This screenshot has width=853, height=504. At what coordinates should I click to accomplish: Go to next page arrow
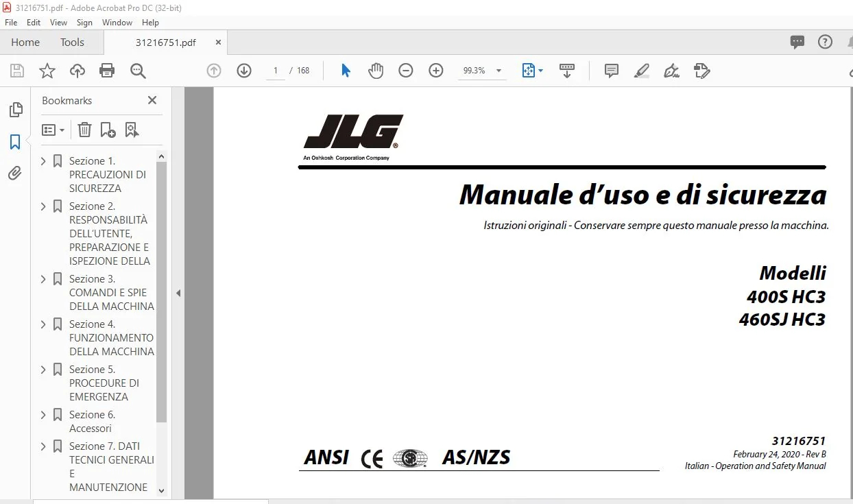pyautogui.click(x=244, y=71)
